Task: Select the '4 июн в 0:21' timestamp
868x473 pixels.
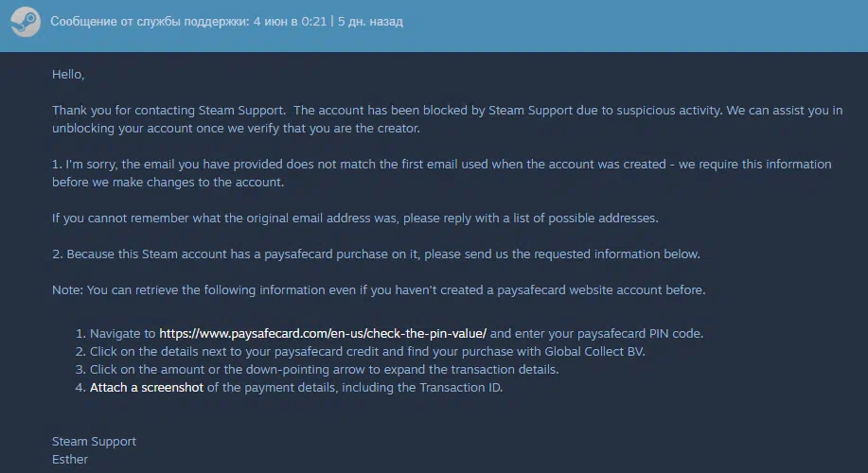Action: pyautogui.click(x=290, y=22)
